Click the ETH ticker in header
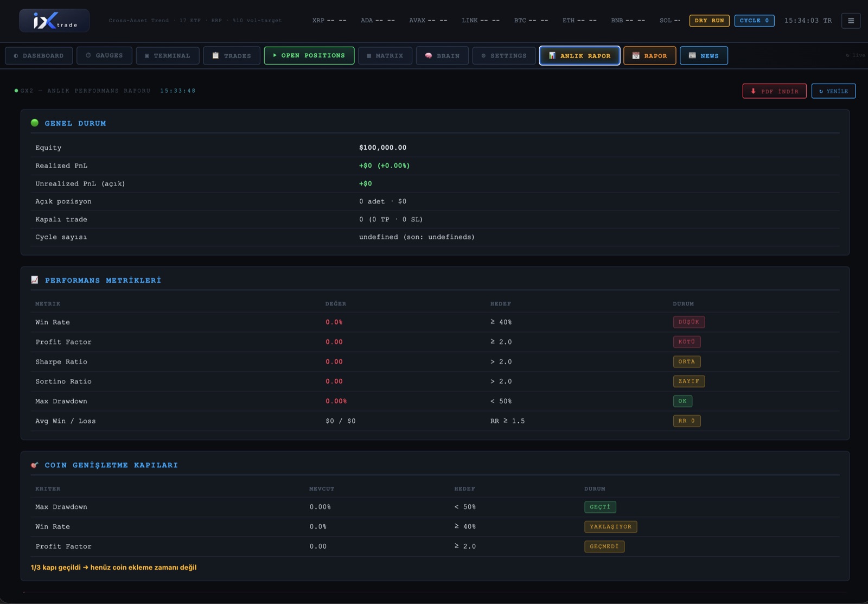The height and width of the screenshot is (604, 868). point(579,21)
